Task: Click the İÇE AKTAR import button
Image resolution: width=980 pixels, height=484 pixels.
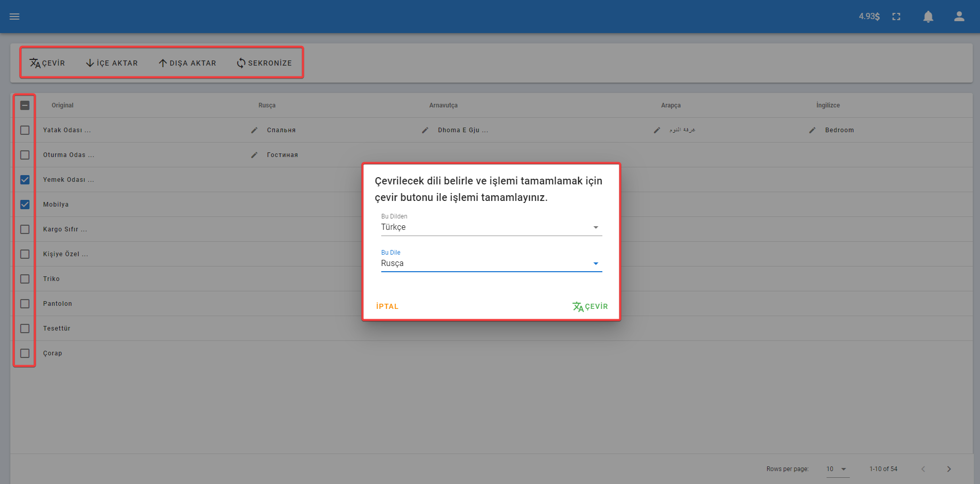Action: [112, 63]
